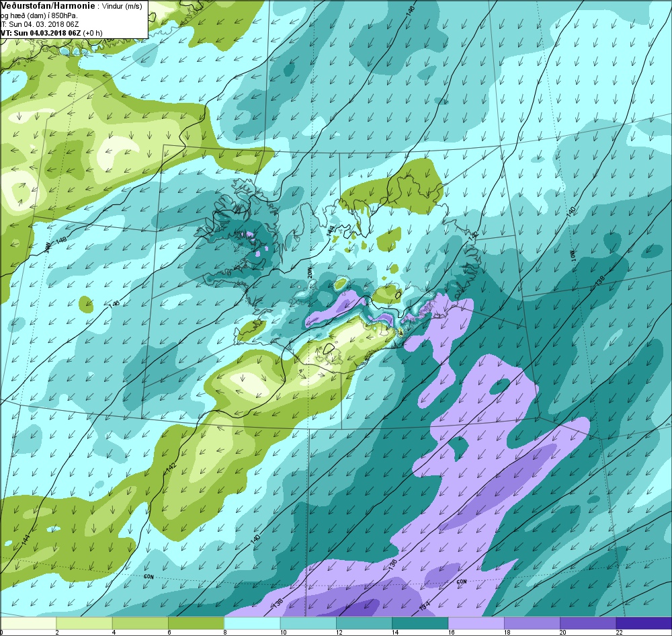The height and width of the screenshot is (636, 672).
Task: Click the legend scale value 10
Action: point(284,633)
